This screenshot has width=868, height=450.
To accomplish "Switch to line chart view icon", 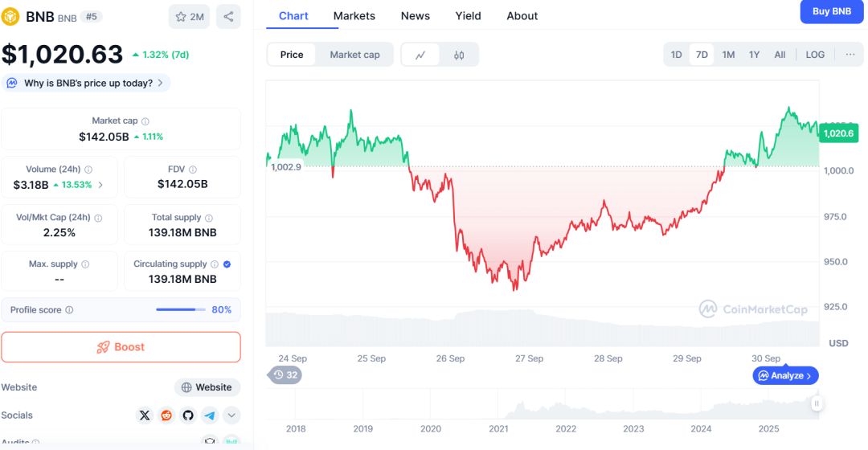I will point(420,55).
